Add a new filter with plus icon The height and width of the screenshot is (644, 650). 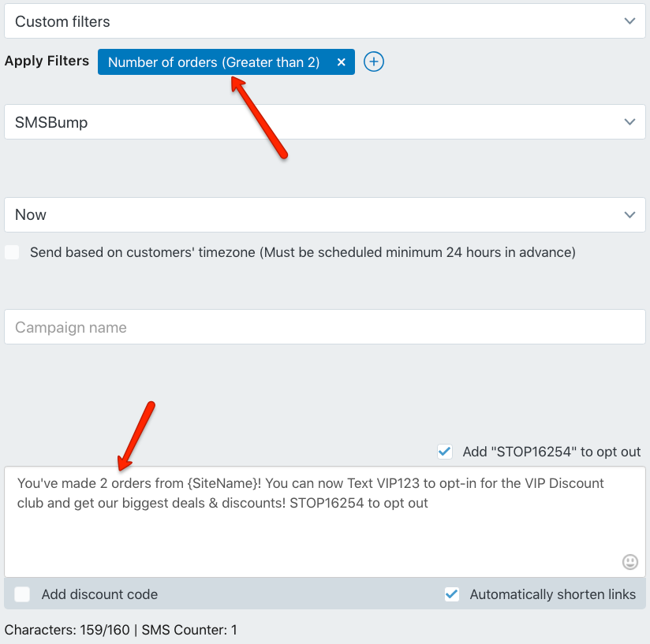(x=373, y=61)
